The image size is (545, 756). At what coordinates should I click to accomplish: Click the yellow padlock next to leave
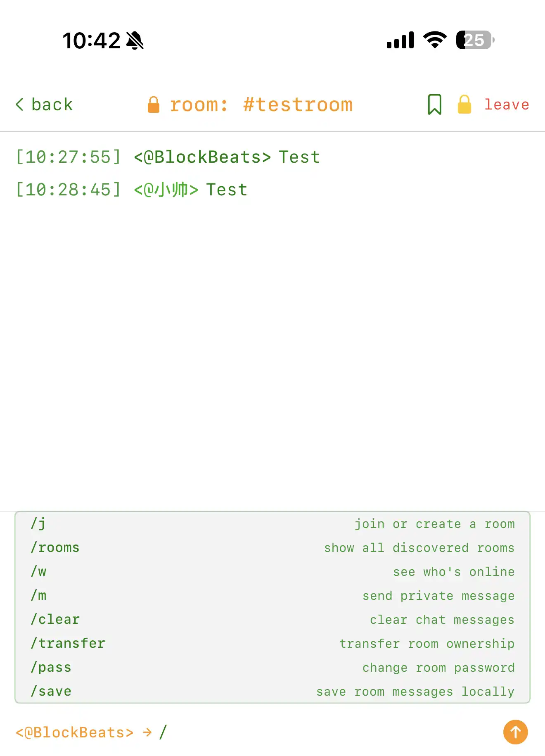point(464,104)
